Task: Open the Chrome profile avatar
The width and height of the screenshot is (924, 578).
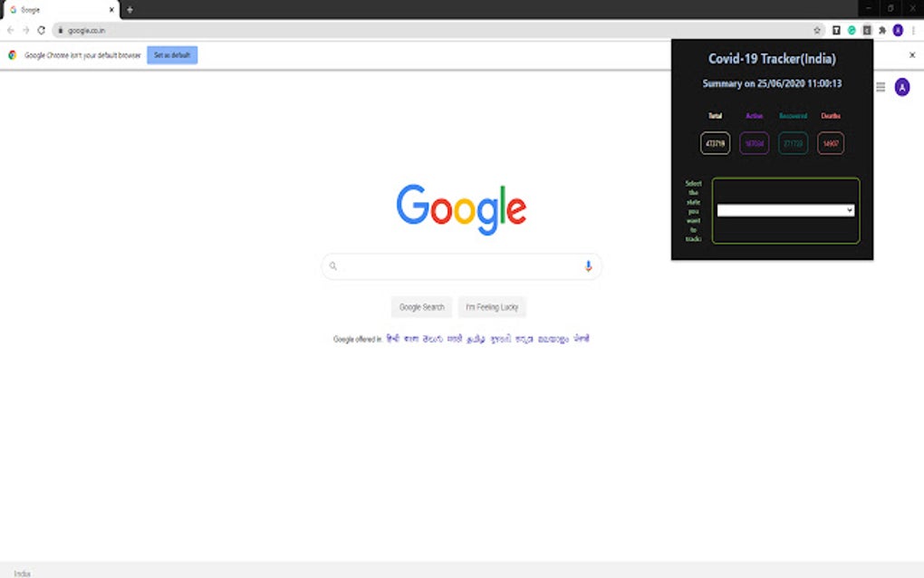Action: [x=897, y=29]
